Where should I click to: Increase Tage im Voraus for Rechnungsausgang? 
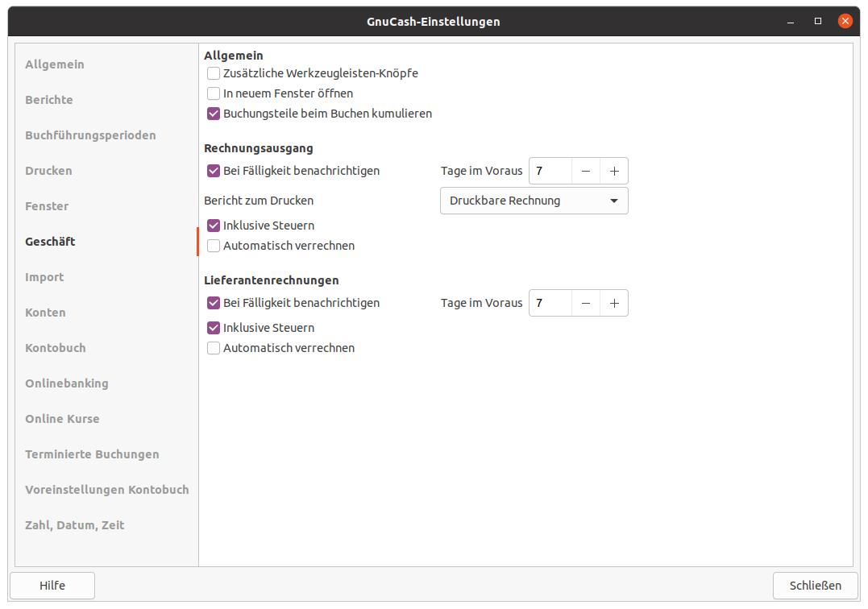[x=614, y=171]
